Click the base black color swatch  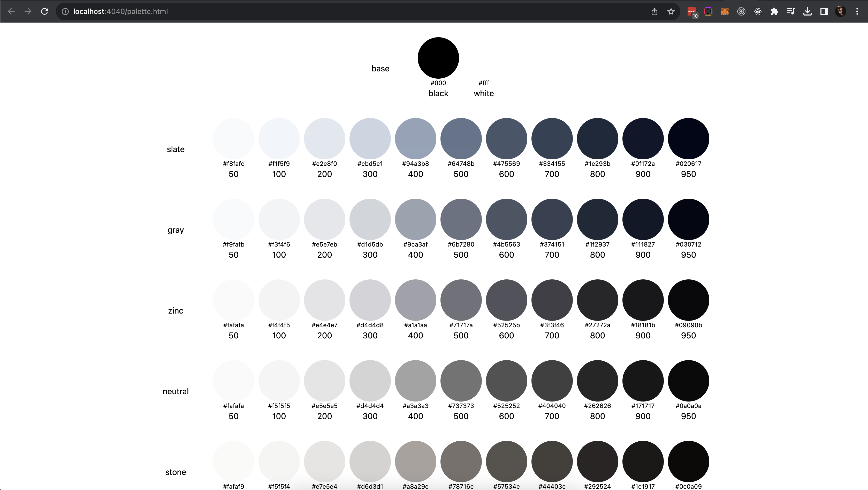[438, 58]
